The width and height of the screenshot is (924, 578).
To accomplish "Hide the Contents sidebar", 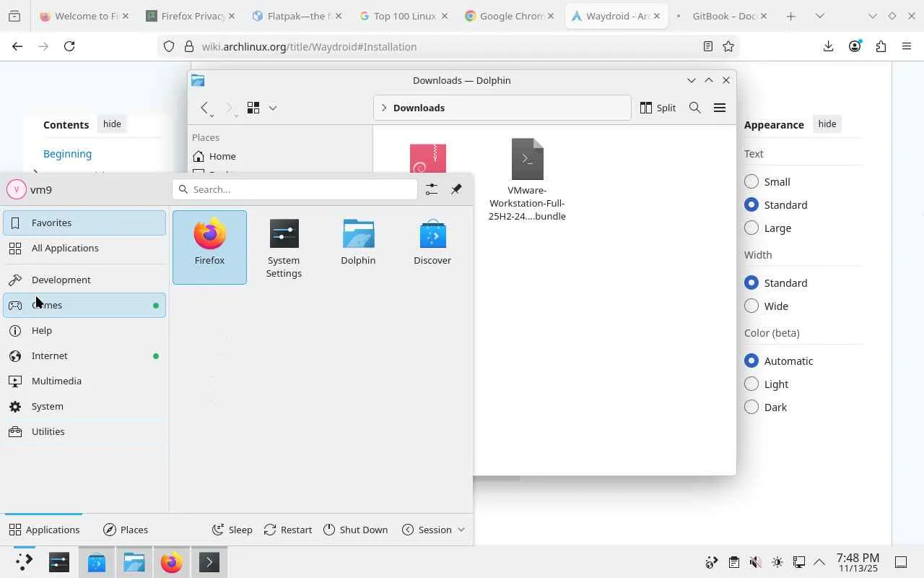I will (112, 124).
